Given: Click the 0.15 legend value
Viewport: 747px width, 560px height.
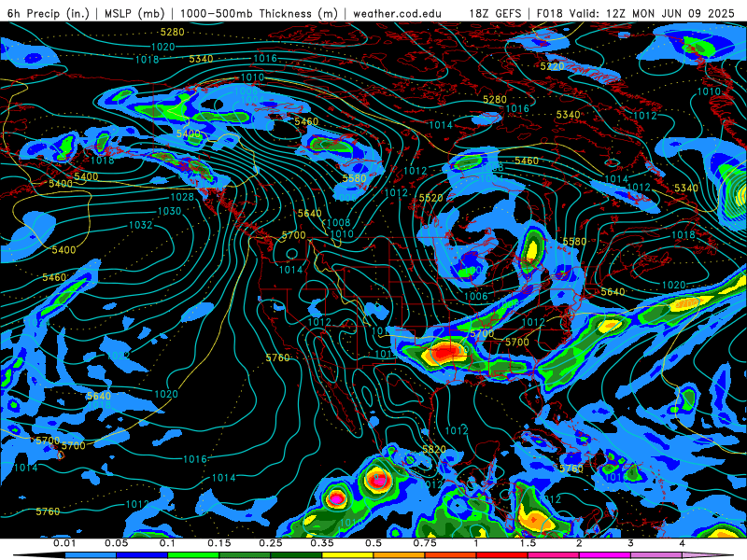Looking at the screenshot, I should click(219, 543).
